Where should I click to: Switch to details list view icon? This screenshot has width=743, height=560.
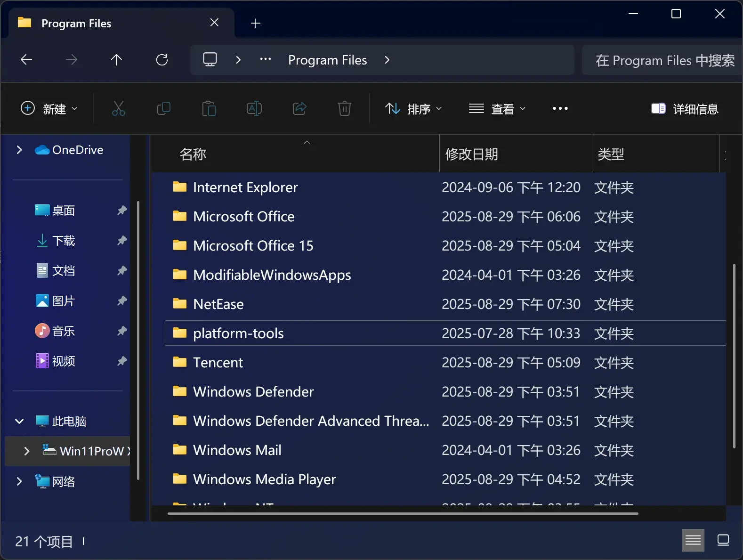(x=693, y=540)
